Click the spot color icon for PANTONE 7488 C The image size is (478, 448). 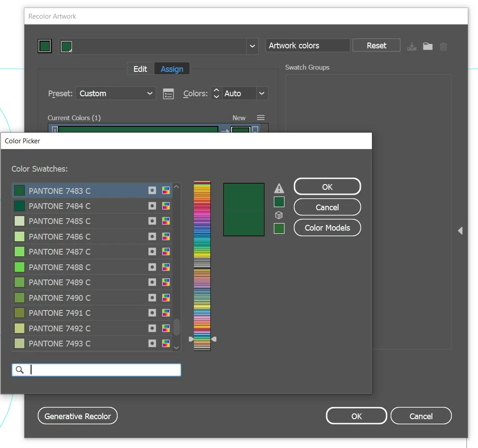point(152,267)
